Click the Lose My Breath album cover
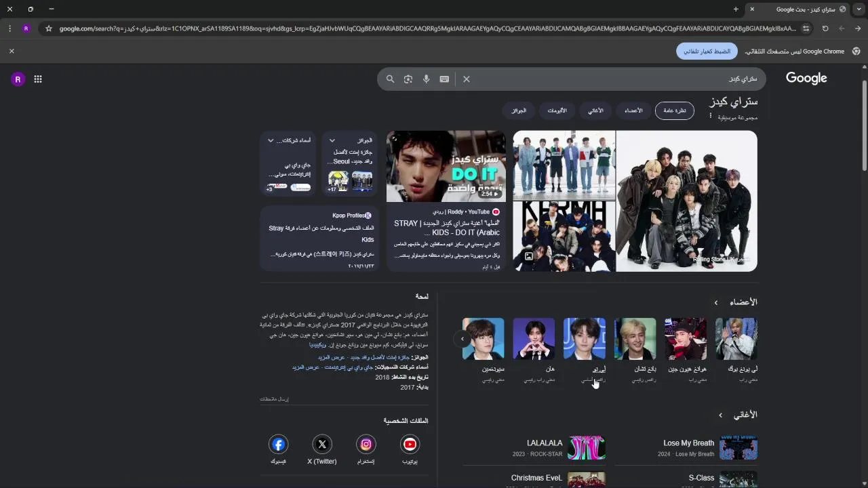This screenshot has height=488, width=868. coord(738,448)
